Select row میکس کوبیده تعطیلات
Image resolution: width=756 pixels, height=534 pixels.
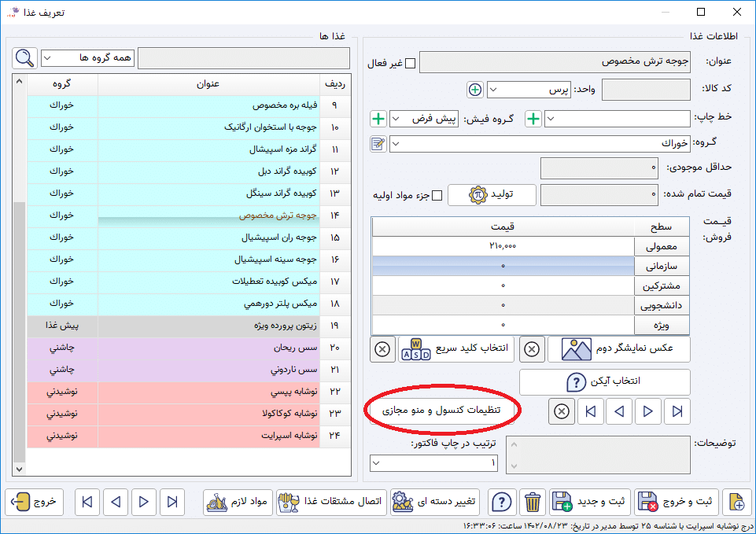189,282
